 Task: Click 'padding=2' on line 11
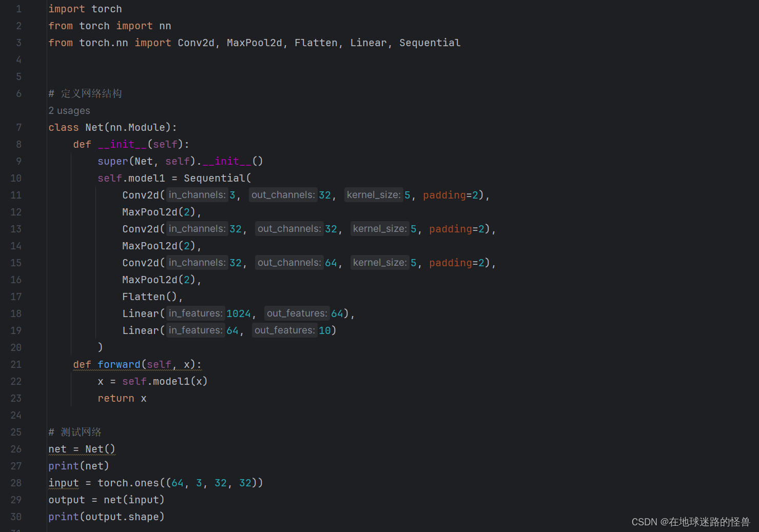click(x=451, y=195)
